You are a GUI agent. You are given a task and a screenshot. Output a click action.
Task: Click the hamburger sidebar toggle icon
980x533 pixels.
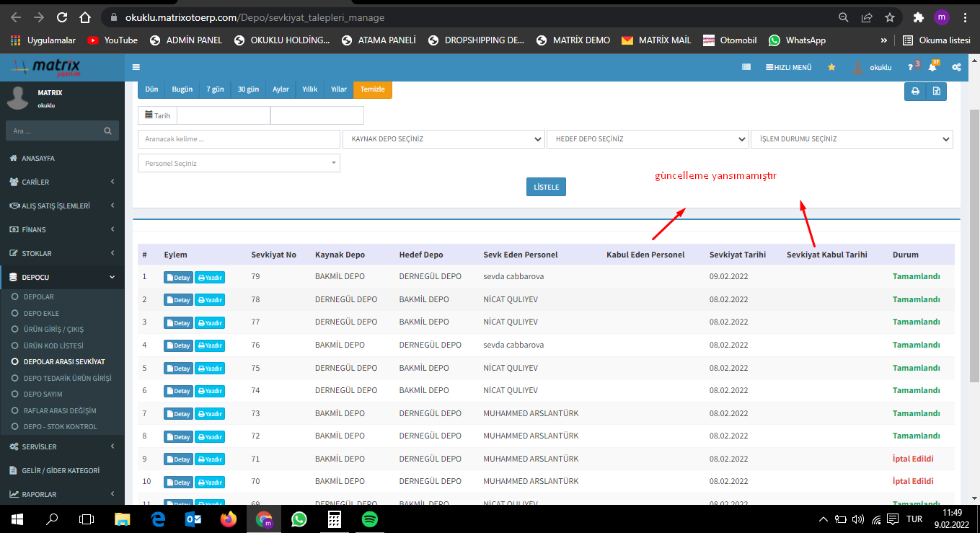point(136,67)
